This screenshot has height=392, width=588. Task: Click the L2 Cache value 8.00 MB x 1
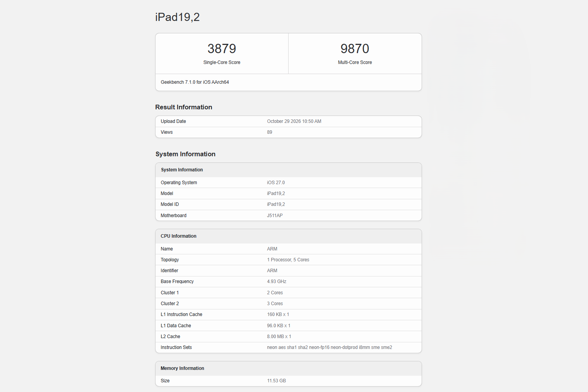point(279,337)
